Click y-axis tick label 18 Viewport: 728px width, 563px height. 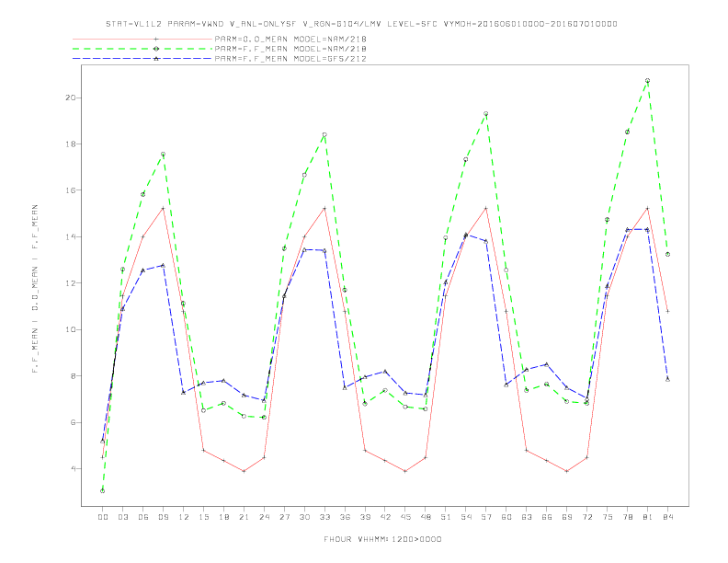click(x=71, y=144)
